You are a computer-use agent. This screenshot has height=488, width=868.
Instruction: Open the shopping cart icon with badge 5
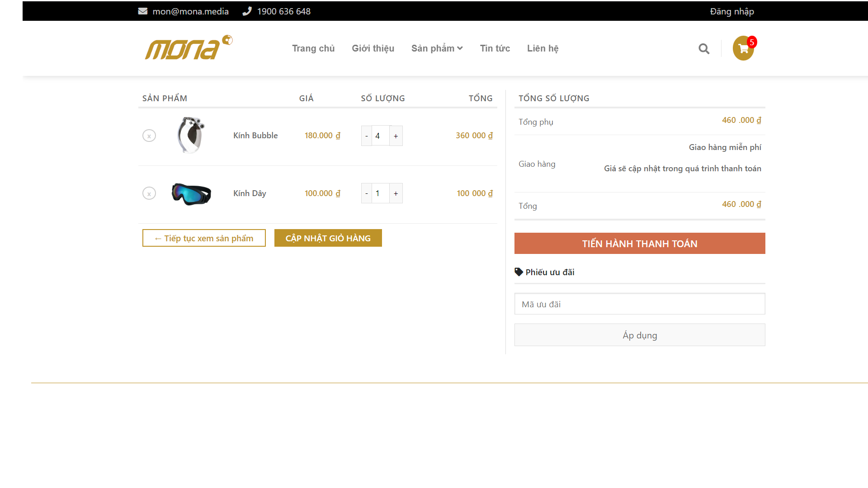tap(743, 48)
